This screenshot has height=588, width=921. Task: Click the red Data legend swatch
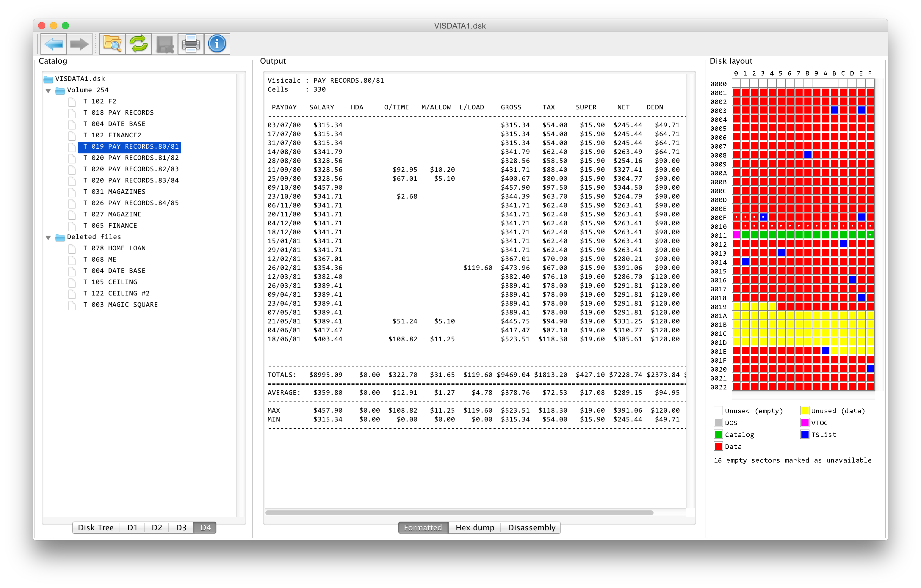718,446
